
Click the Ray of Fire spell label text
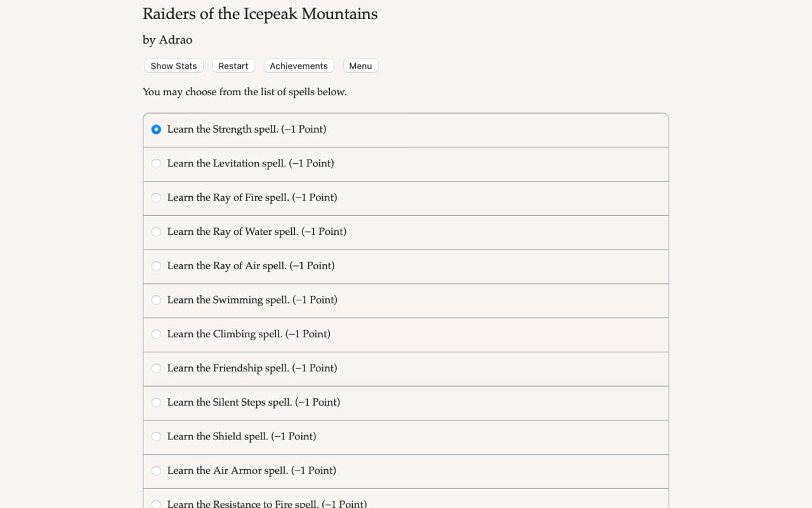coord(252,197)
